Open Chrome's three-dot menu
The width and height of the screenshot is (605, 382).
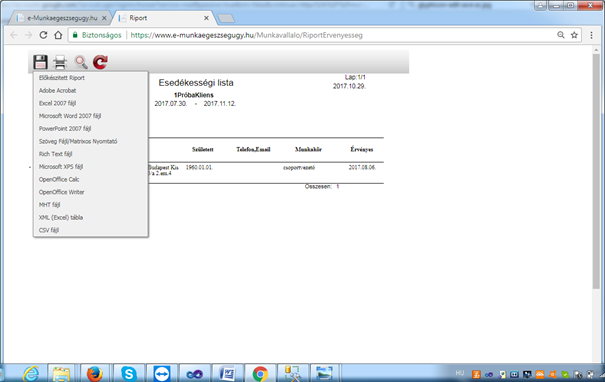coord(591,35)
